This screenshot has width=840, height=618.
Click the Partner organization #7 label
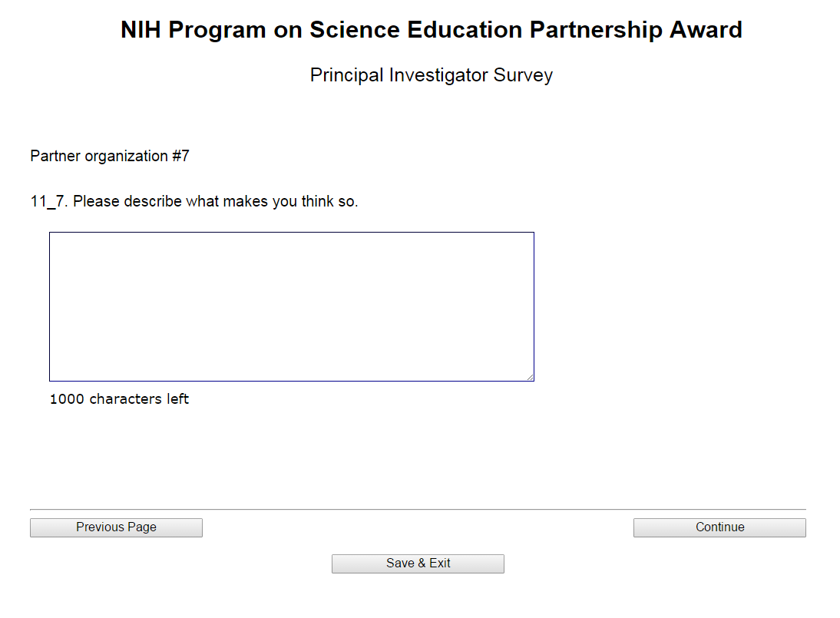point(110,157)
